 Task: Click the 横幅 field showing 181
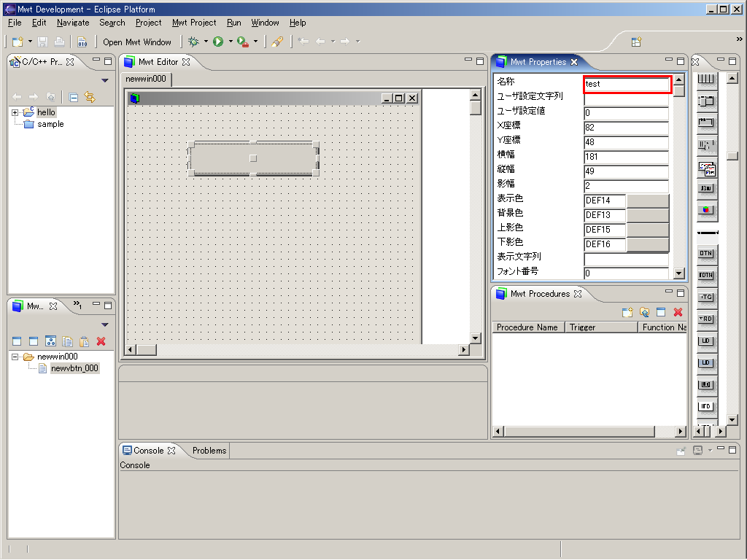[x=626, y=157]
